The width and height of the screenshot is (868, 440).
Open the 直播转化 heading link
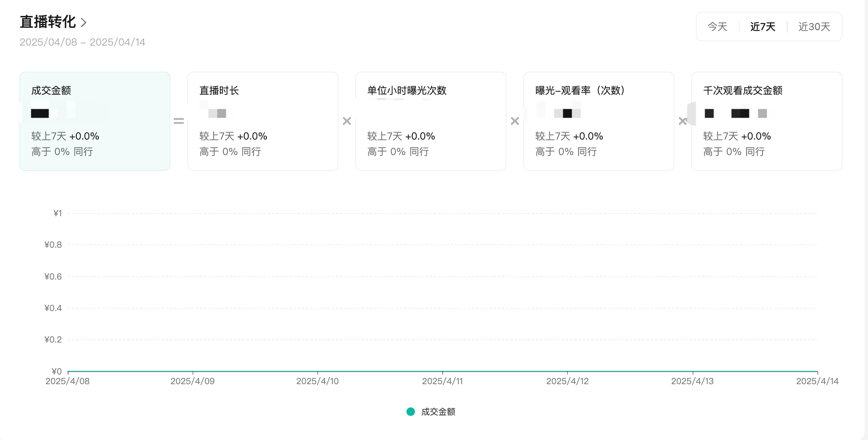click(x=48, y=22)
